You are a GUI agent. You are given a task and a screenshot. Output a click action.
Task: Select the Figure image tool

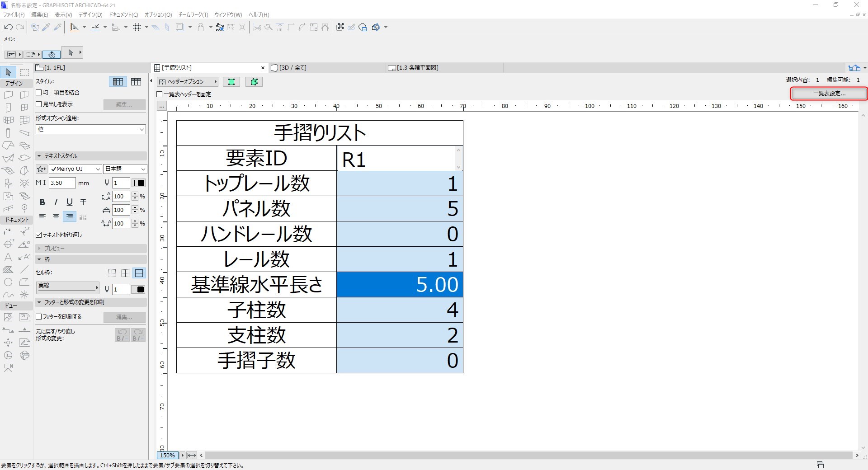pos(8,318)
